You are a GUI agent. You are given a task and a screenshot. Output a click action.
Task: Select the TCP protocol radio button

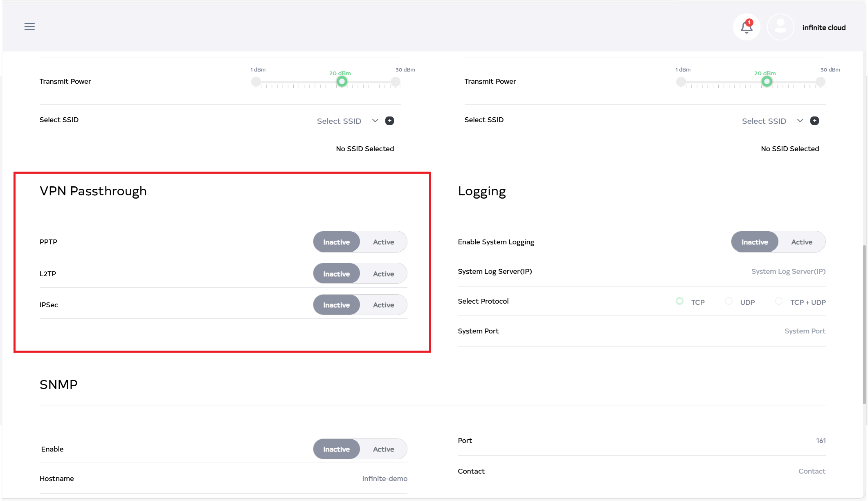[x=679, y=302]
